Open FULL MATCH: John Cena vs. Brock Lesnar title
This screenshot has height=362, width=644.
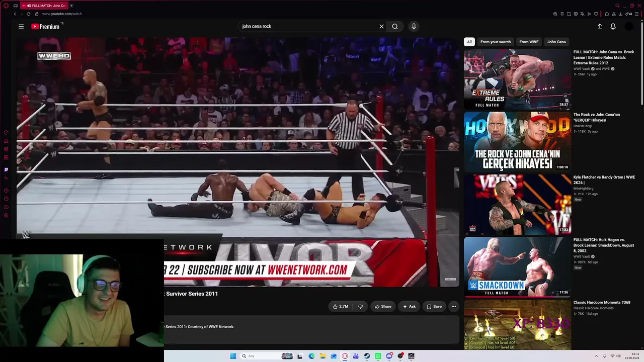[x=604, y=57]
